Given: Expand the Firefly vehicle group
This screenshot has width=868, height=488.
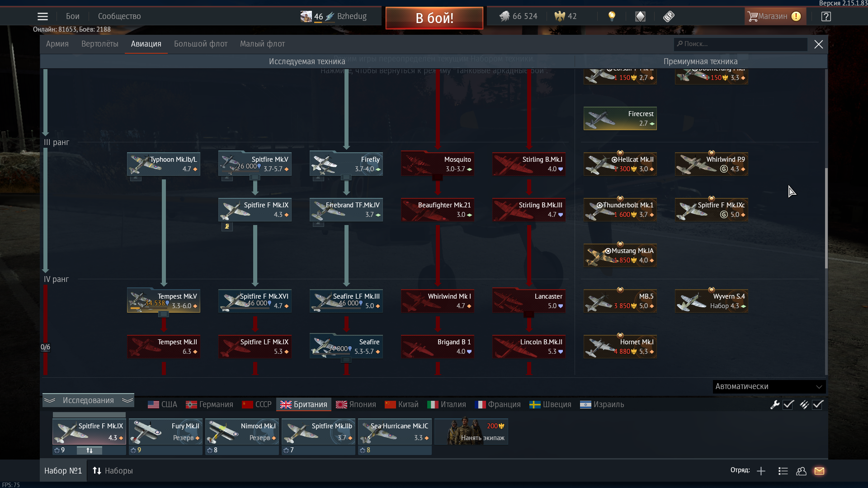Looking at the screenshot, I should [x=346, y=178].
